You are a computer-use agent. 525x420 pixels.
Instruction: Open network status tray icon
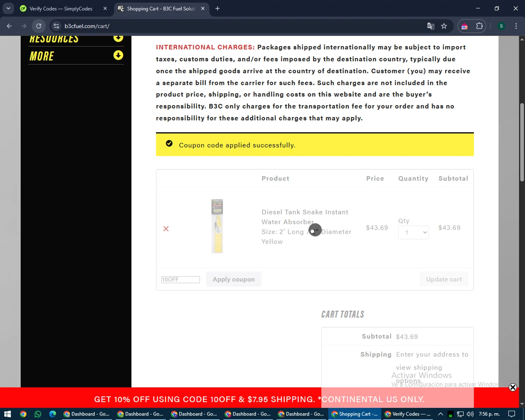[460, 414]
